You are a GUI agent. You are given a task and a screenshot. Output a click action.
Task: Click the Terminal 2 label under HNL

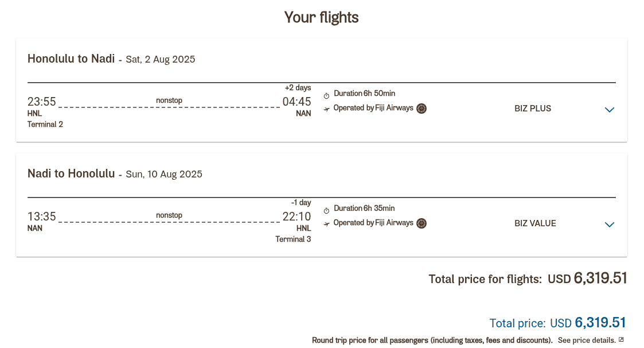45,124
